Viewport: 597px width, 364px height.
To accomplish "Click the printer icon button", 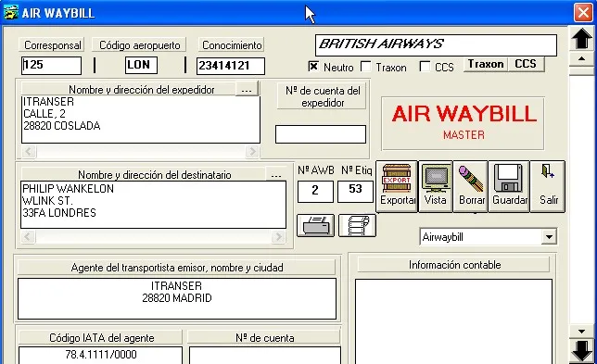I will click(315, 226).
